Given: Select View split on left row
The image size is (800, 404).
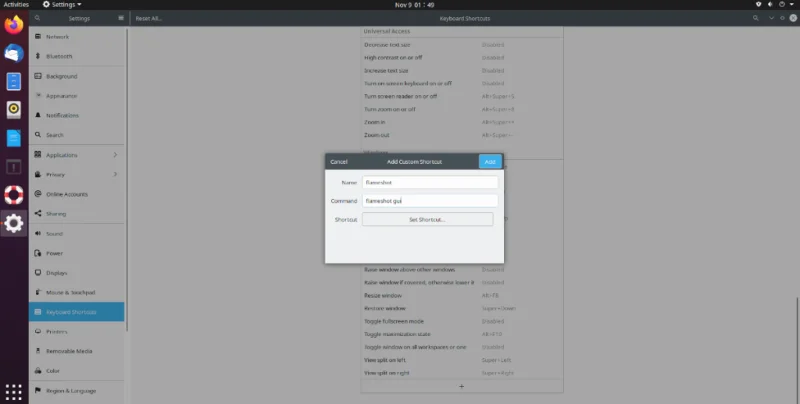Looking at the screenshot, I should point(462,360).
